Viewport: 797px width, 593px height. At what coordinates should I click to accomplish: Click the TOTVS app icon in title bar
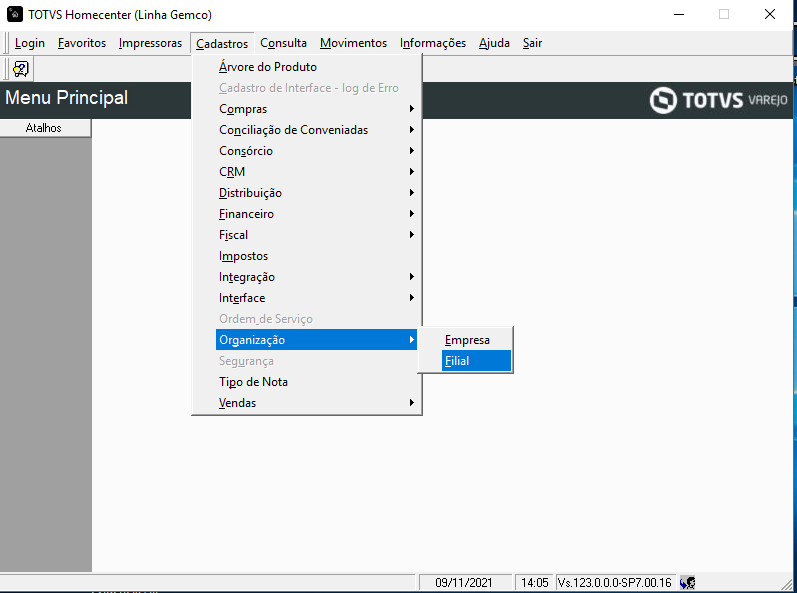point(15,14)
